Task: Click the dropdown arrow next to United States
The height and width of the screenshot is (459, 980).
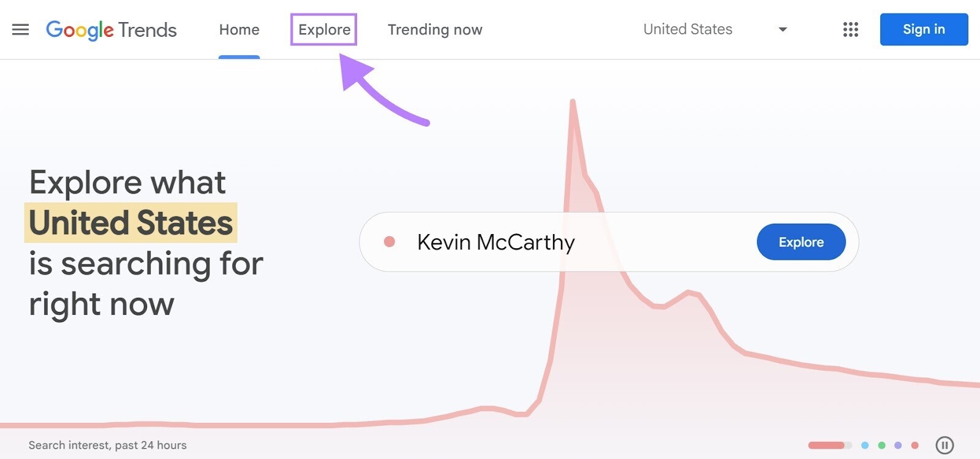Action: point(783,29)
